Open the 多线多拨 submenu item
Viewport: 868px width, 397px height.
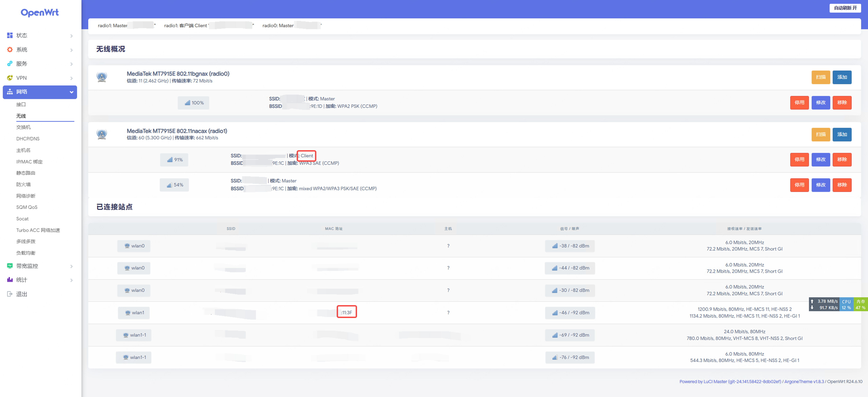[x=26, y=241]
